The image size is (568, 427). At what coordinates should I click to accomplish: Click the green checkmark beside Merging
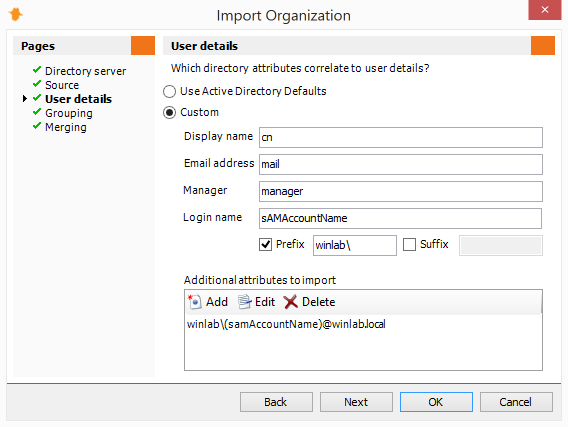click(37, 126)
